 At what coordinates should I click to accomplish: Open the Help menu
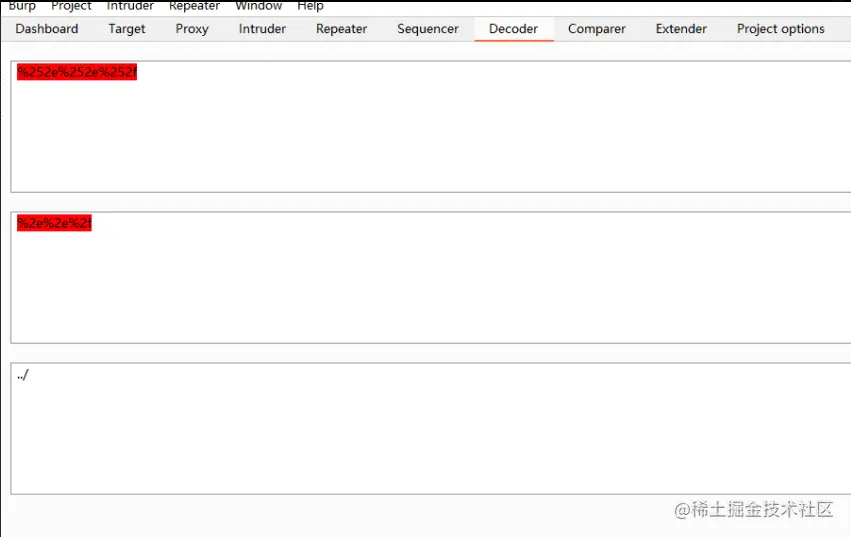pyautogui.click(x=310, y=6)
